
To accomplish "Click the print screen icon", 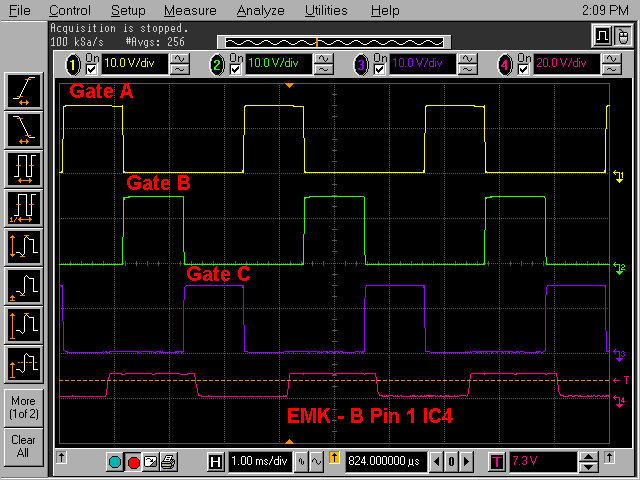I will (169, 462).
